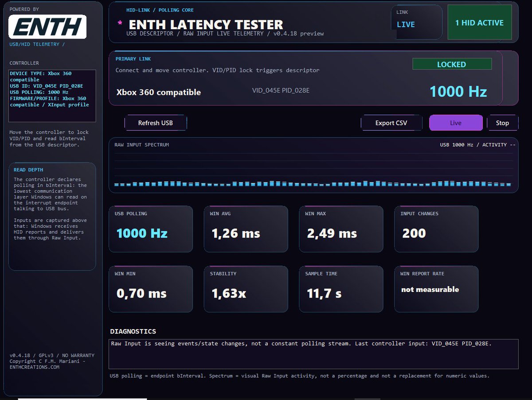Viewport: 532px width, 400px height.
Task: Select the WIN MIN 0,70 ms card
Action: pyautogui.click(x=151, y=289)
